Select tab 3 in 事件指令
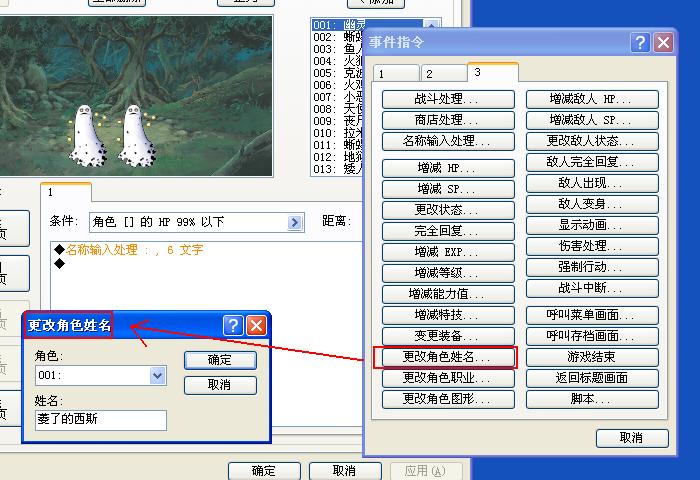 [x=493, y=72]
